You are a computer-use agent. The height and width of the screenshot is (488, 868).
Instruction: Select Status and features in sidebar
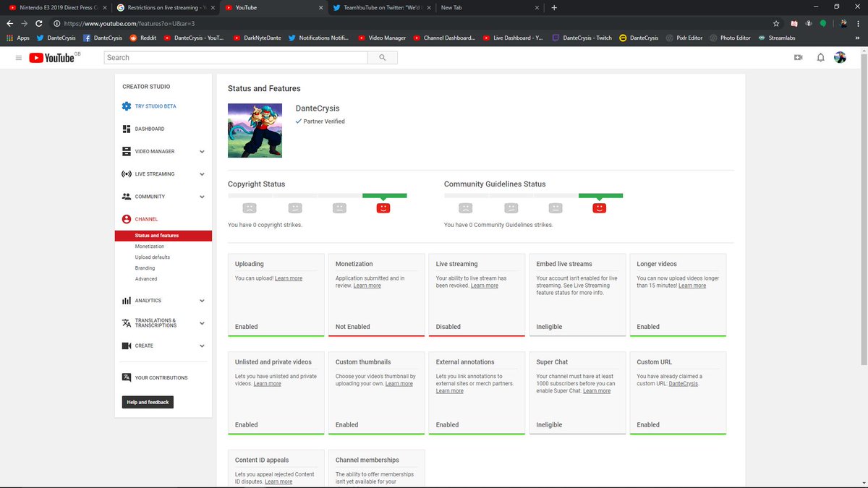(163, 236)
